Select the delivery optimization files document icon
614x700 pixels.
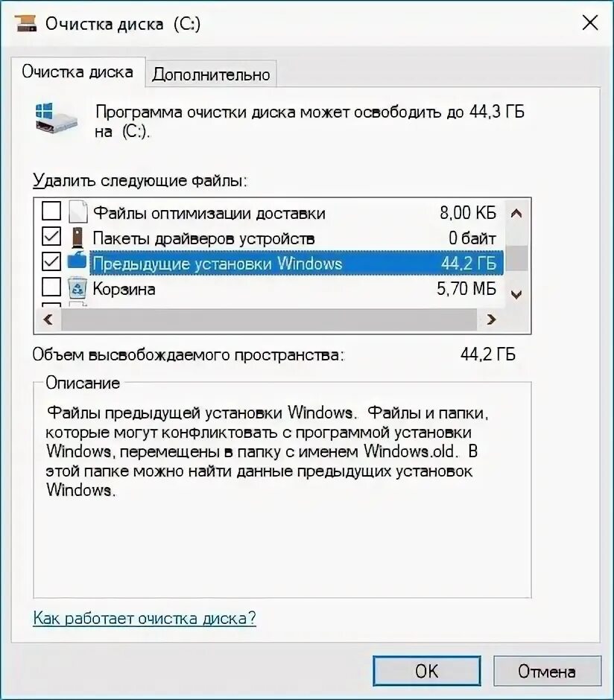pyautogui.click(x=77, y=212)
